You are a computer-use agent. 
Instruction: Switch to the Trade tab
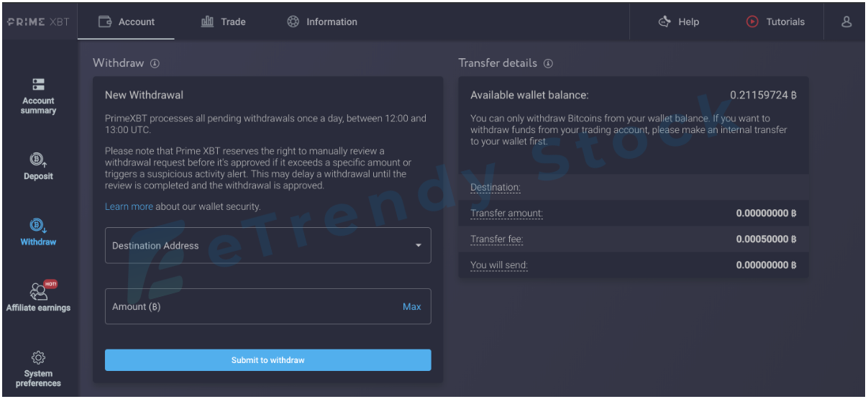click(x=223, y=22)
